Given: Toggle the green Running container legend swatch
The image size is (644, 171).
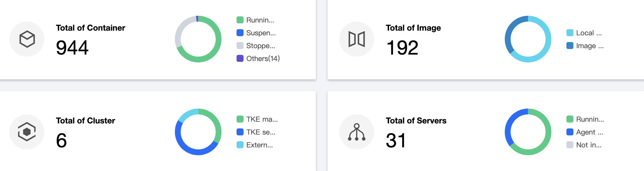Looking at the screenshot, I should coord(240,20).
